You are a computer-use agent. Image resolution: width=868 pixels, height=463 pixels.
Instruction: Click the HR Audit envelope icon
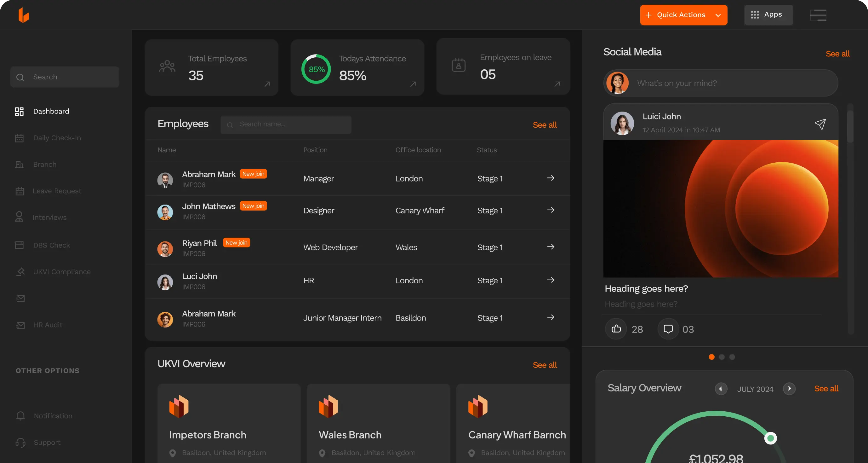[x=20, y=325]
